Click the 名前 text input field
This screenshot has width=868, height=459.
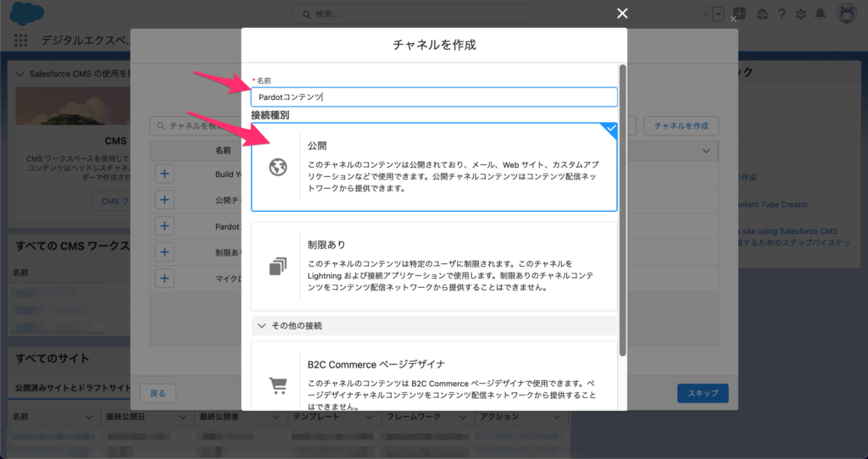tap(434, 97)
